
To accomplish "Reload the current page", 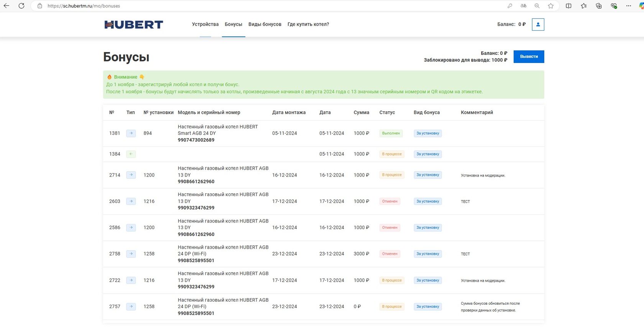I will tap(21, 6).
